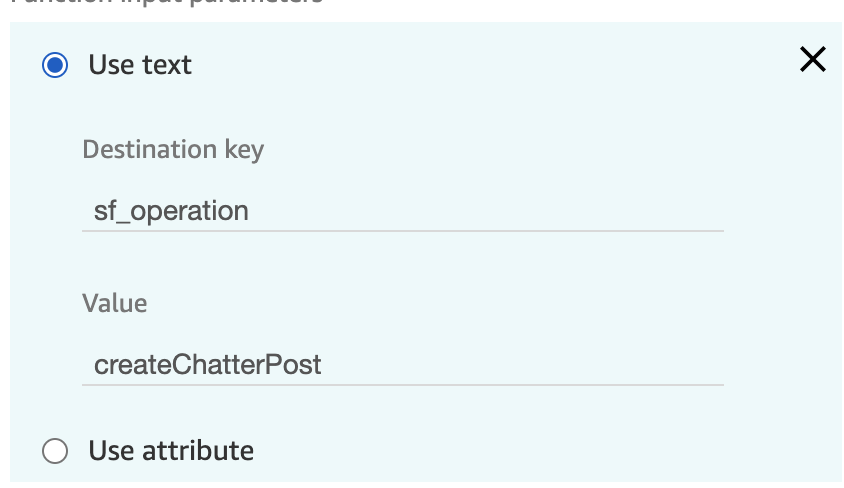844x488 pixels.
Task: Click the empty circle beside Use attribute
Action: click(55, 451)
